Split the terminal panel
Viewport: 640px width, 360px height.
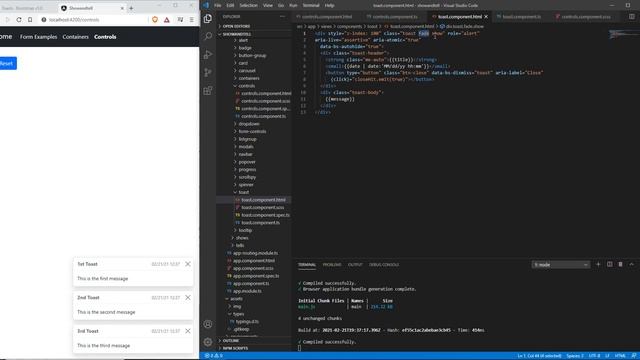tap(609, 264)
